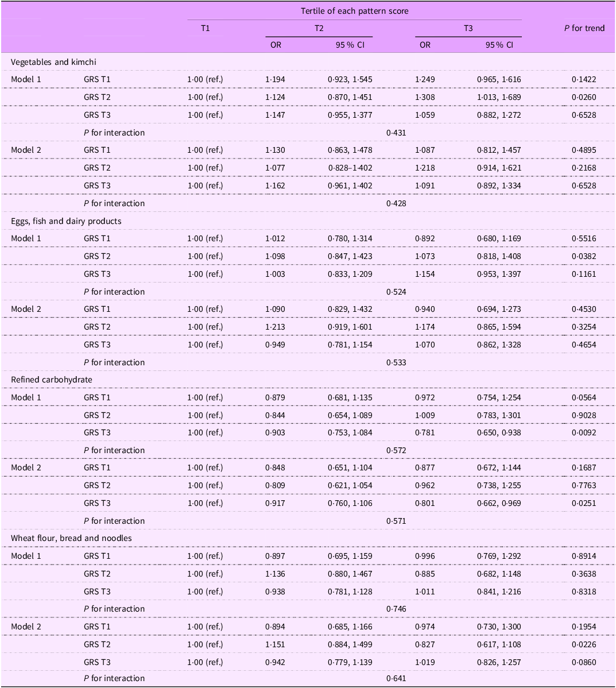This screenshot has height=688, width=616.
Task: Select the T1 column header
Action: tap(206, 28)
